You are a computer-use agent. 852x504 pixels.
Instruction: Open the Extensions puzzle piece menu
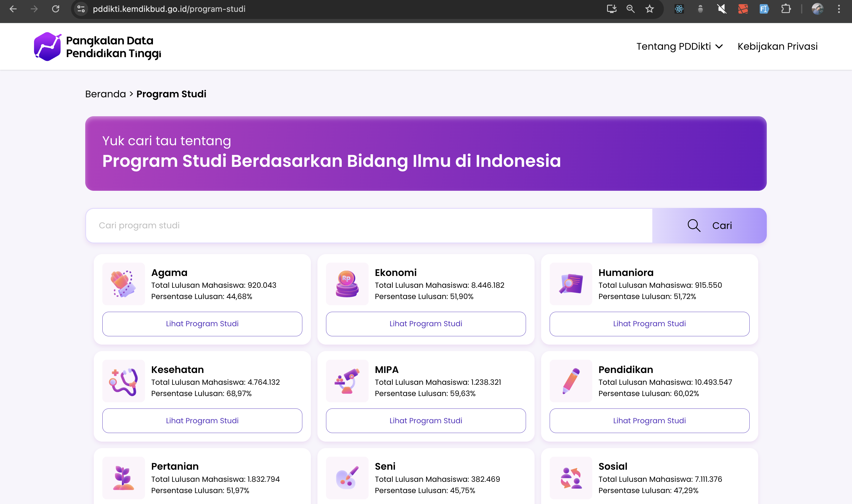(786, 9)
